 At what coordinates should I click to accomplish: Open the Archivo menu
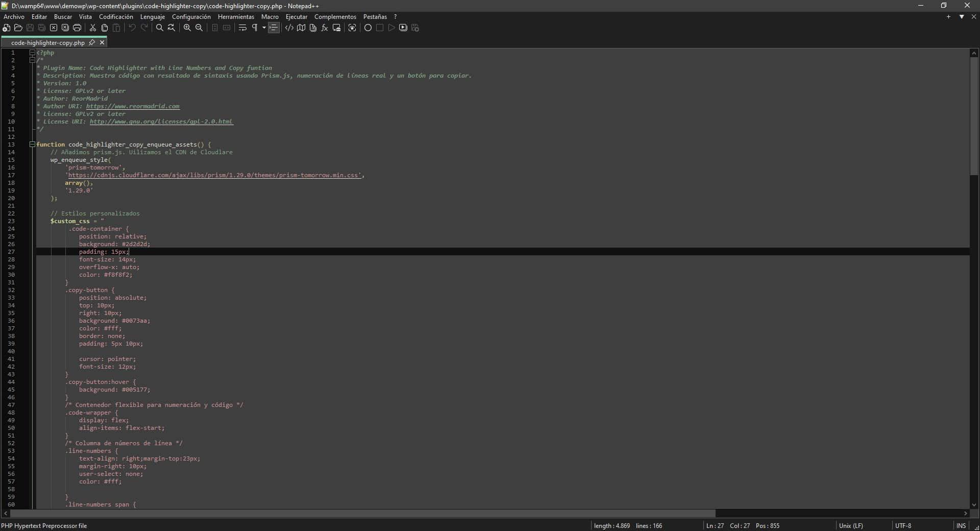pyautogui.click(x=14, y=17)
